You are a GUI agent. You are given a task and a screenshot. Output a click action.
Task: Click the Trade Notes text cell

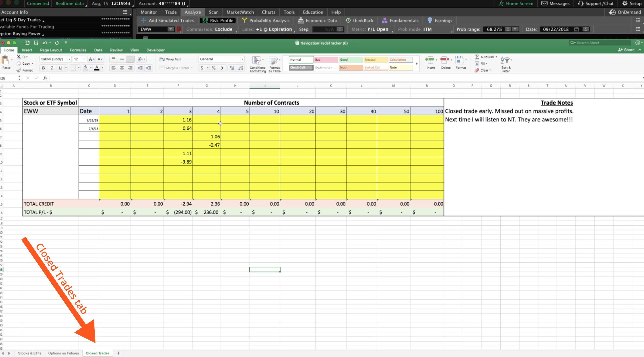[x=556, y=103]
